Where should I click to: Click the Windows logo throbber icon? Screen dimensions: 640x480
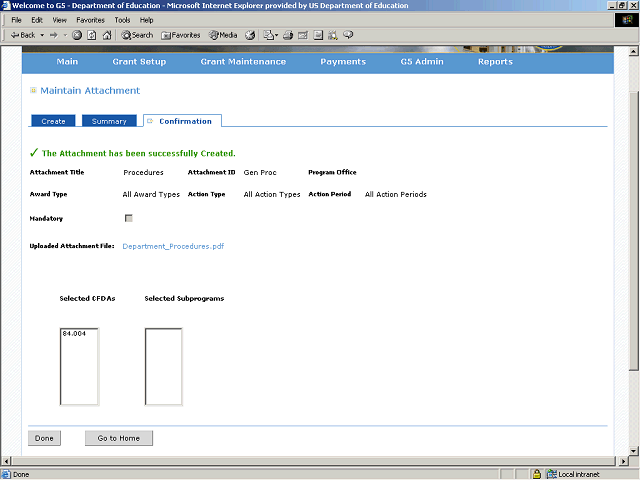627,20
